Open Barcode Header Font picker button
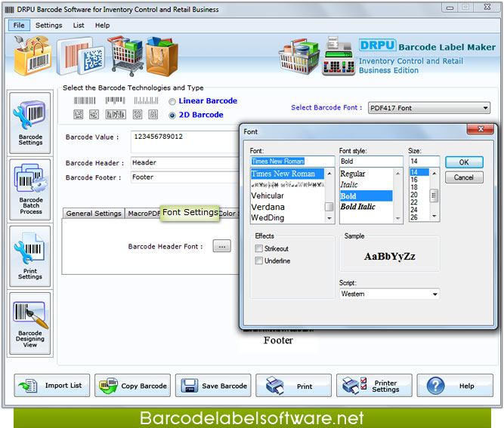The image size is (504, 428). click(x=222, y=246)
